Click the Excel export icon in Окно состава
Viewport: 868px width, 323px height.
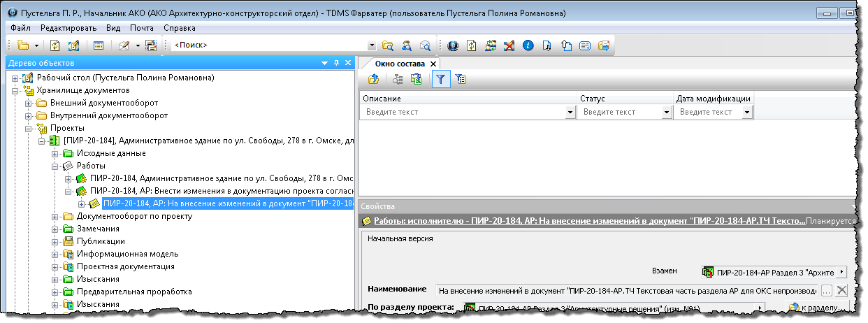click(417, 80)
